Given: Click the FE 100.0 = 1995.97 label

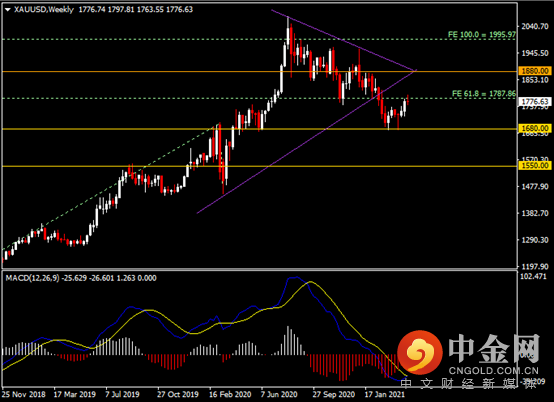Looking at the screenshot, I should click(x=482, y=34).
